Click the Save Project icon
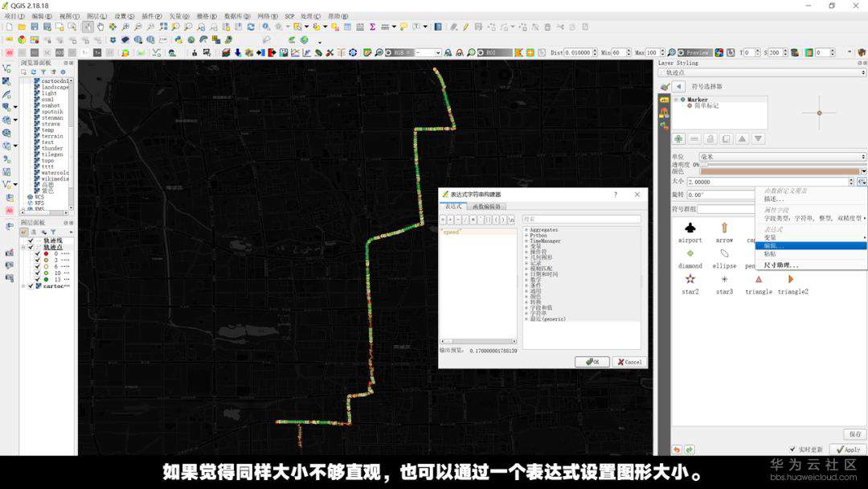The height and width of the screenshot is (489, 868). pyautogui.click(x=35, y=27)
